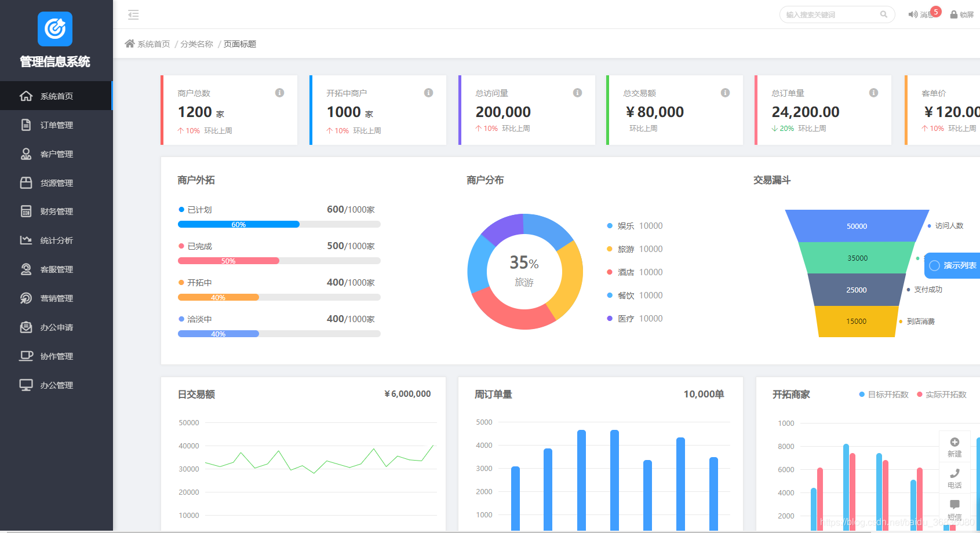
Task: Click info icon on 总访问量 card
Action: pos(577,93)
